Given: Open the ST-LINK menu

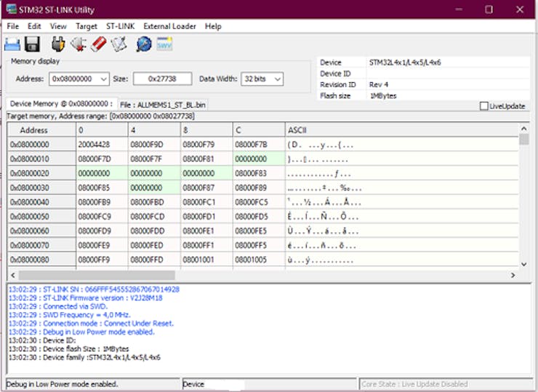Looking at the screenshot, I should click(x=120, y=26).
